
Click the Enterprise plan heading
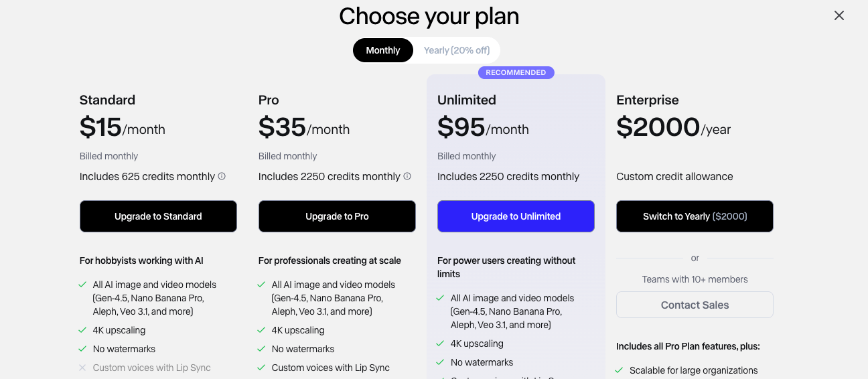click(647, 100)
